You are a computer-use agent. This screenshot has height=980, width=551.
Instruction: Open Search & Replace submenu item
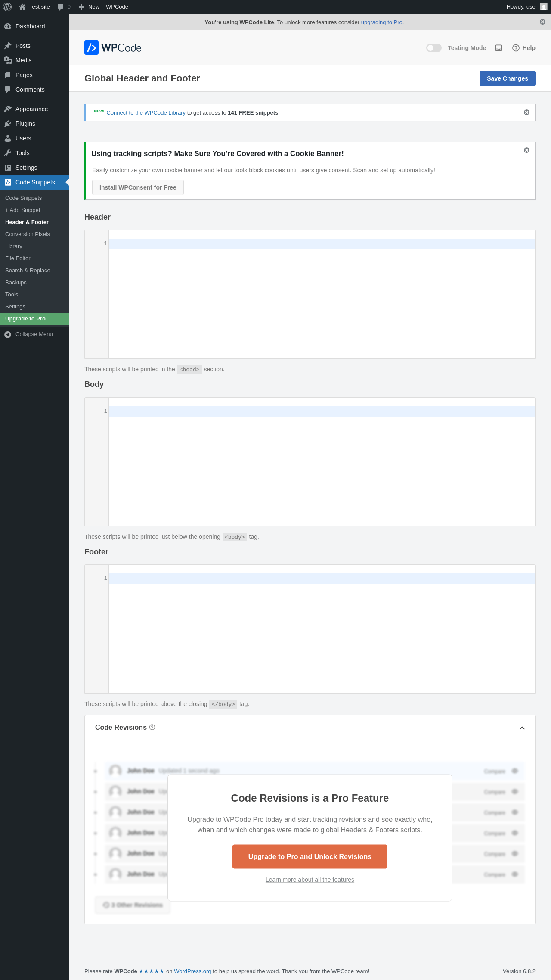click(x=34, y=271)
